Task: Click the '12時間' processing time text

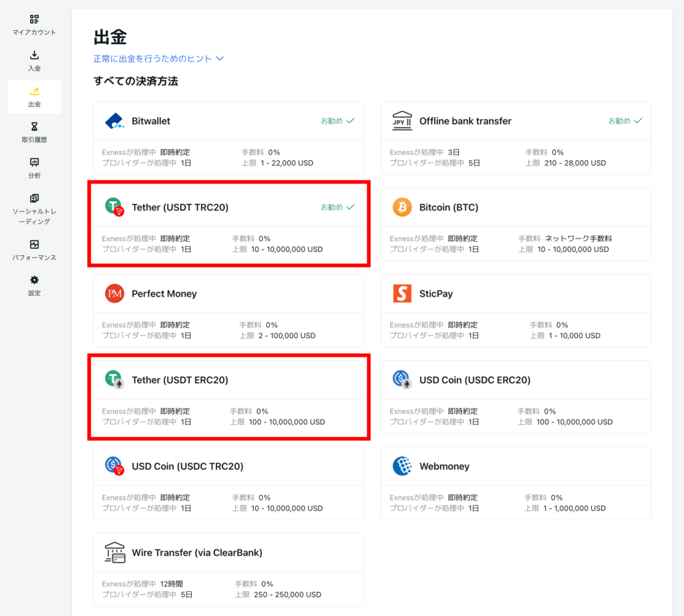Action: click(x=172, y=584)
